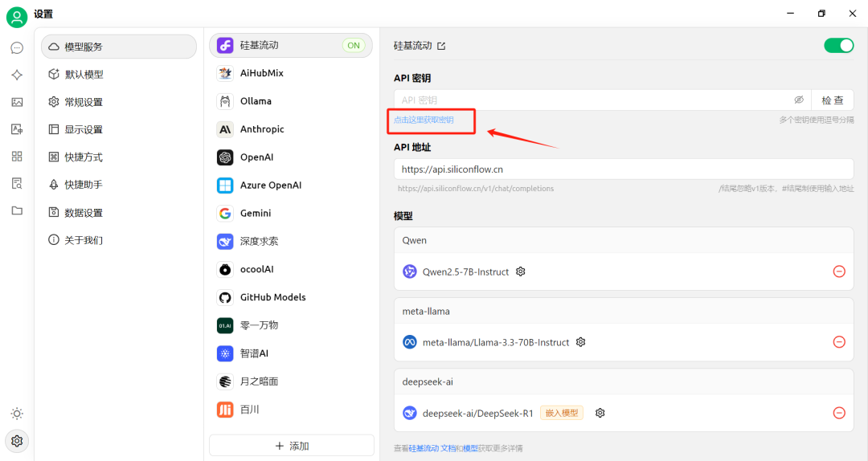The height and width of the screenshot is (461, 868).
Task: Click the Anthropic provider logo
Action: pyautogui.click(x=225, y=129)
